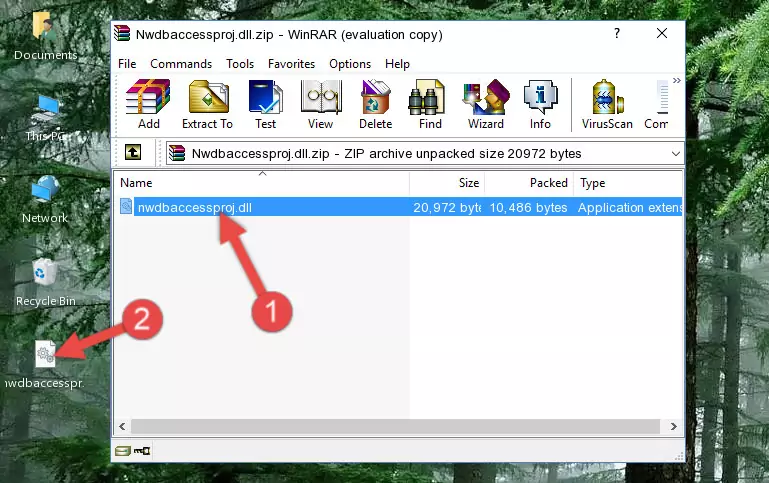769x483 pixels.
Task: Select the nwdbaccessproj dll desktop file
Action: tap(45, 365)
